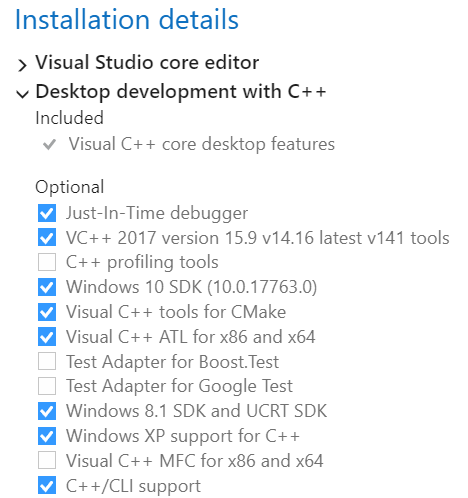Image resolution: width=468 pixels, height=498 pixels.
Task: Enable the C++ profiling tools checkbox
Action: [x=47, y=262]
